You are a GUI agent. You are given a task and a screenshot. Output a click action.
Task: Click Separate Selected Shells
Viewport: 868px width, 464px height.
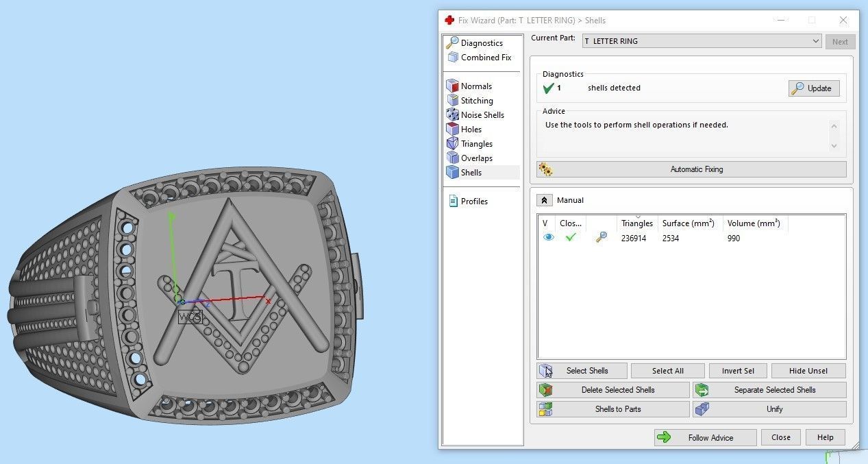769,390
